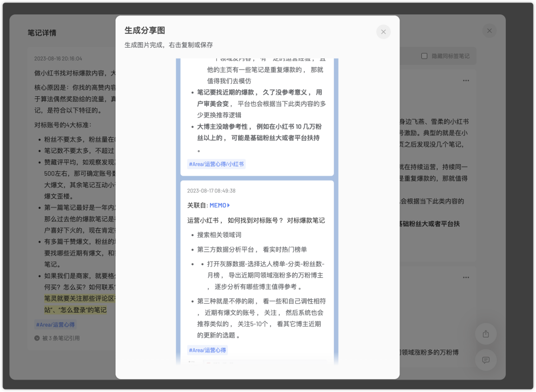Dismiss the right-side note panel
The height and width of the screenshot is (392, 536).
pyautogui.click(x=489, y=30)
